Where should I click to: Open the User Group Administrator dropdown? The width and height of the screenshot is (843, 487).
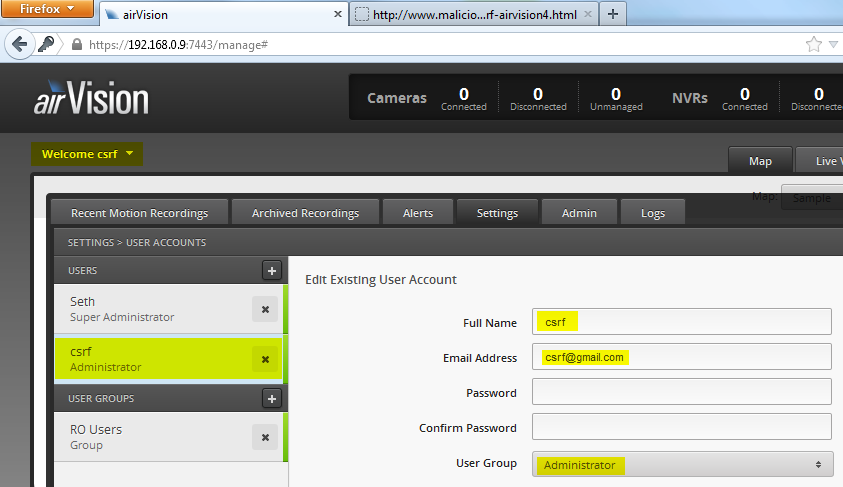(683, 464)
